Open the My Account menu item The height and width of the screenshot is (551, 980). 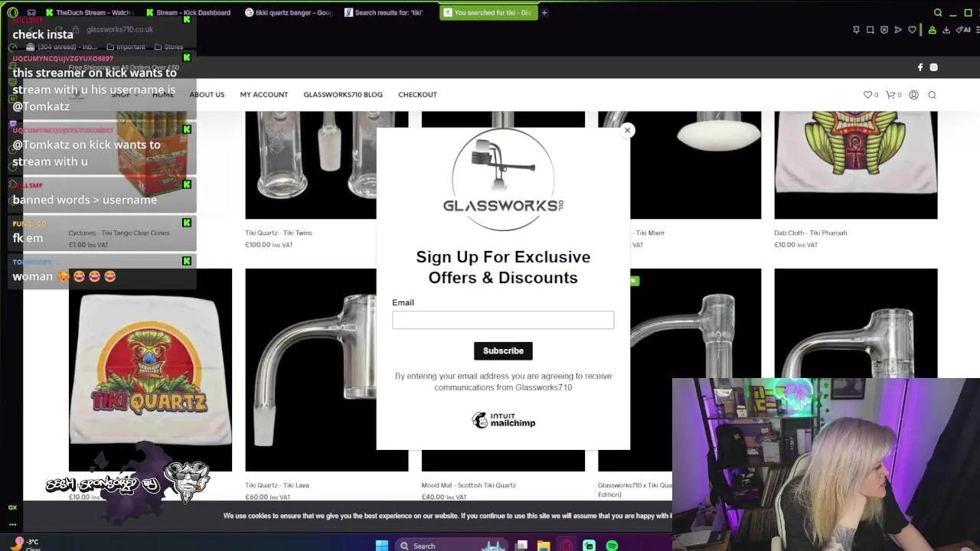pyautogui.click(x=264, y=95)
